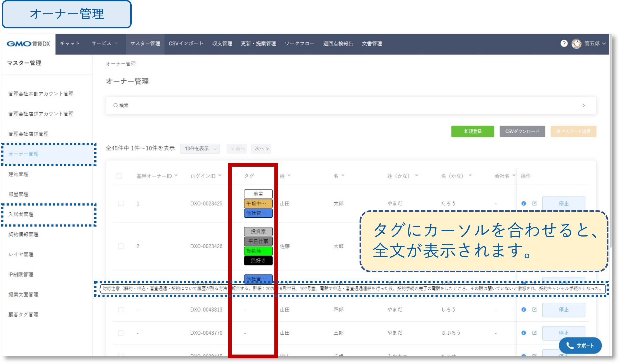Click the edit icon beside DXO-0023425
Viewport: 620px width, 364px height.
click(x=534, y=203)
